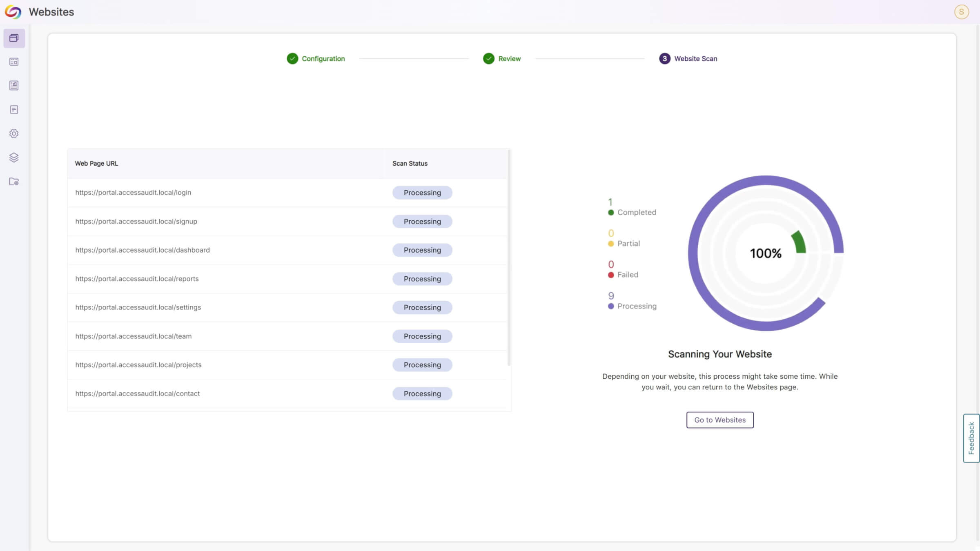980x551 pixels.
Task: Click the Processing legend entry in chart
Action: 632,301
